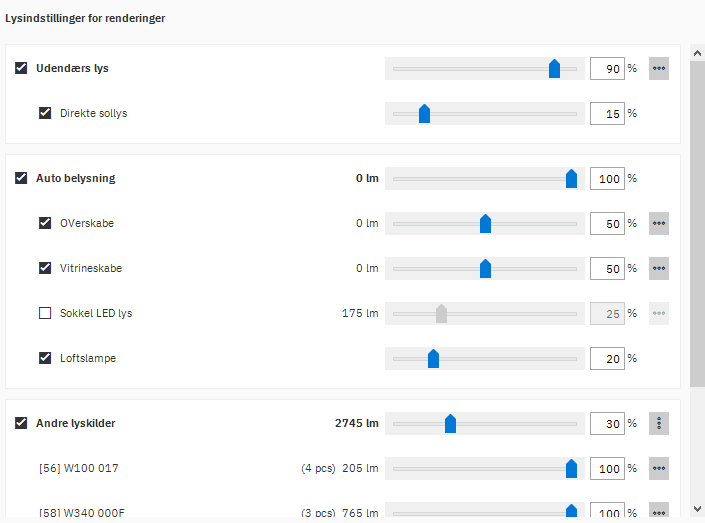Click scrollbar down arrow in lighting panel

click(x=697, y=509)
